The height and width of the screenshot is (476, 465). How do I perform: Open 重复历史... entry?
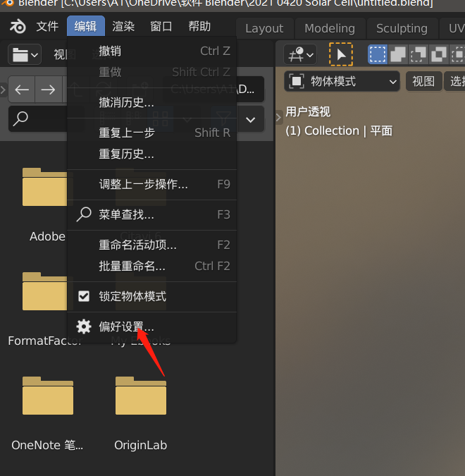point(151,154)
